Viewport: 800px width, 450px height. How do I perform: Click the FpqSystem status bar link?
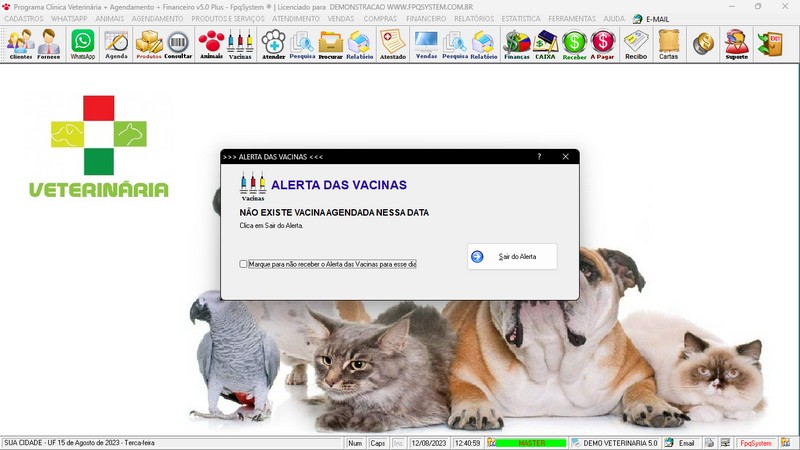click(756, 443)
